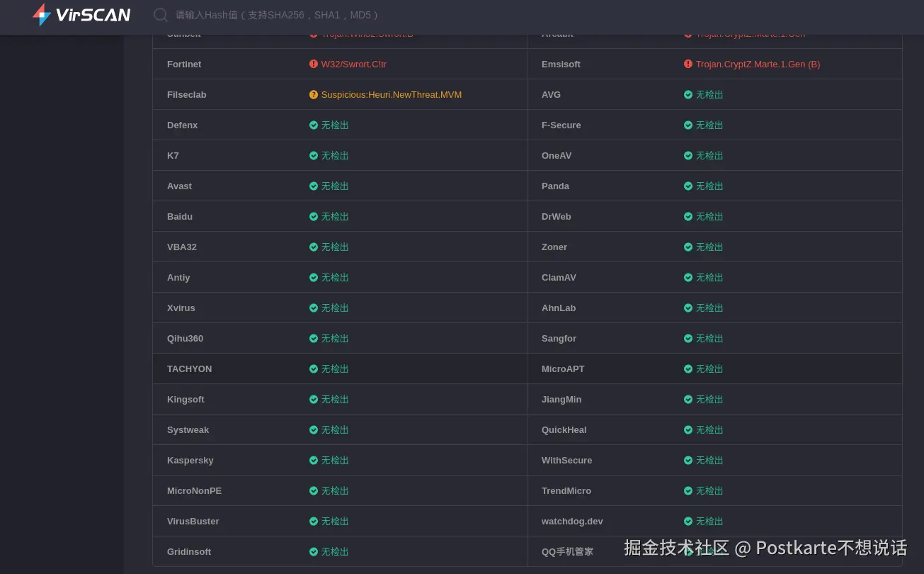Click the green check icon in the Panda row
This screenshot has height=574, width=924.
point(688,186)
